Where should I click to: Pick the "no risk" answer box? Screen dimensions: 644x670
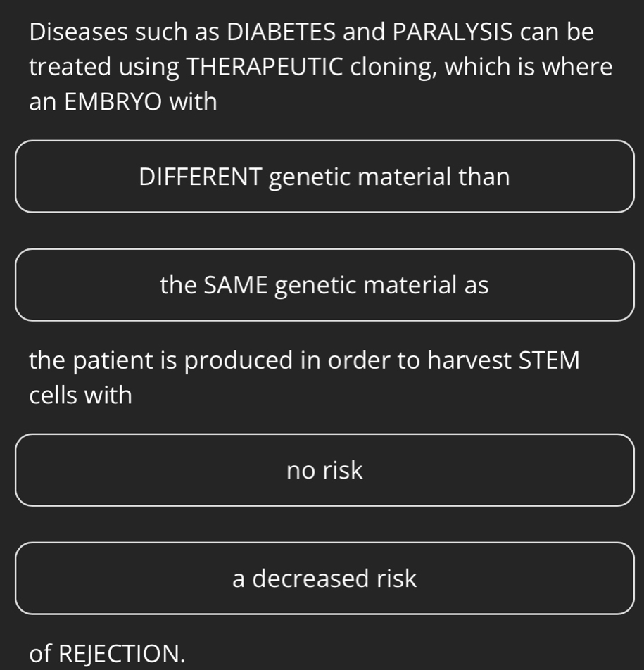[324, 470]
